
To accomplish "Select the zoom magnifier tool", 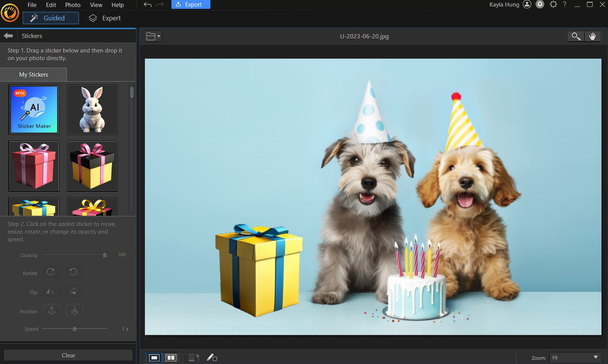I will click(x=575, y=36).
